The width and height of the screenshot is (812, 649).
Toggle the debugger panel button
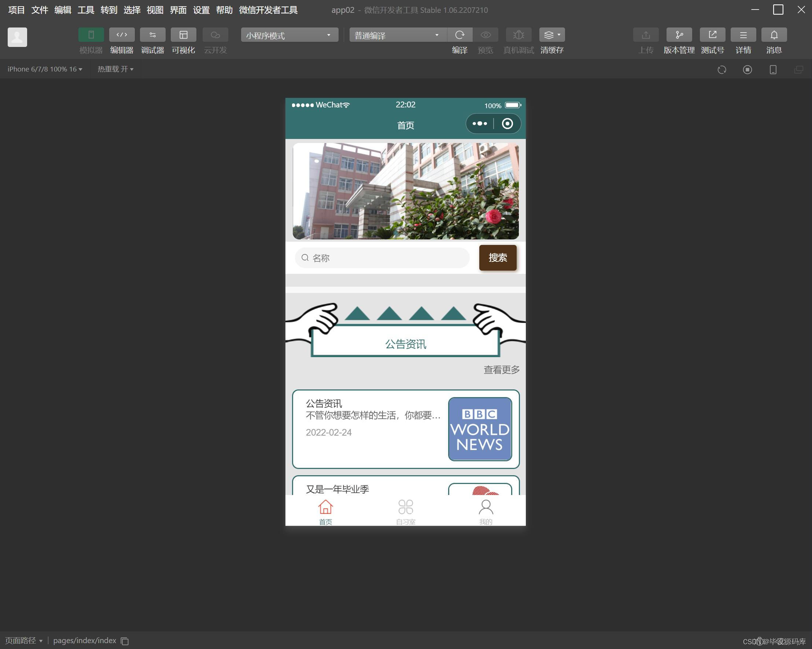[x=152, y=35]
